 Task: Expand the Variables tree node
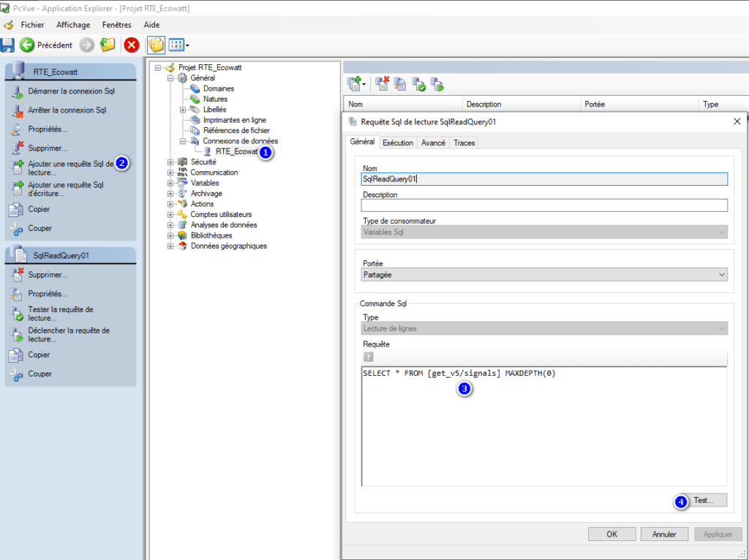(x=170, y=183)
